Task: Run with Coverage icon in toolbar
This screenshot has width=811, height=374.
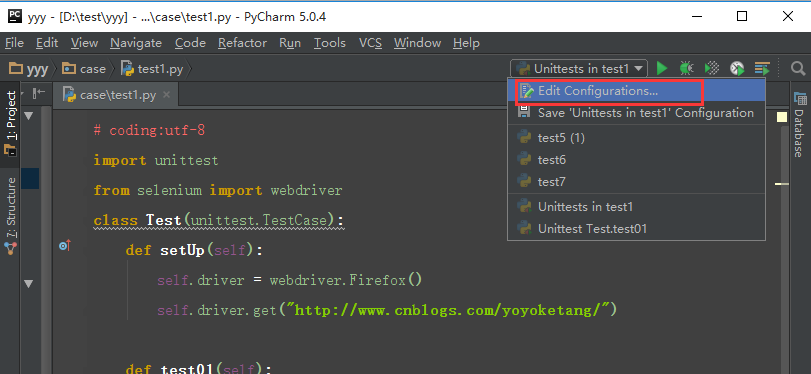Action: (x=712, y=68)
